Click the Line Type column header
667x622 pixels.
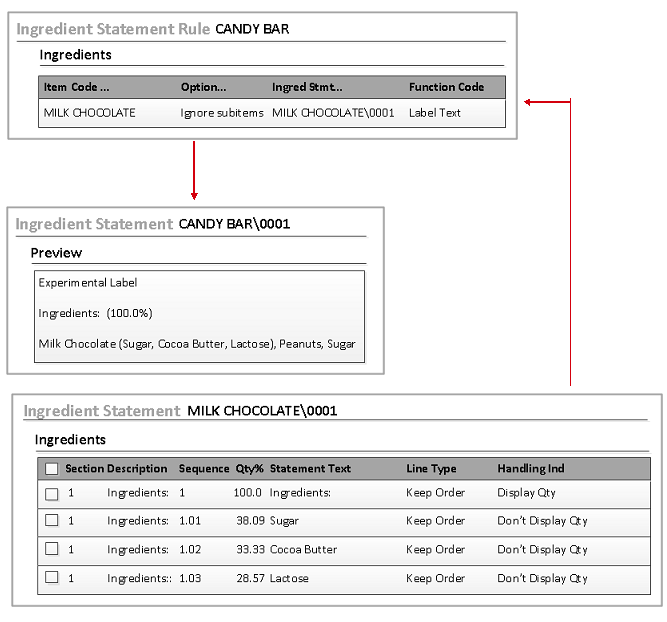(x=431, y=468)
